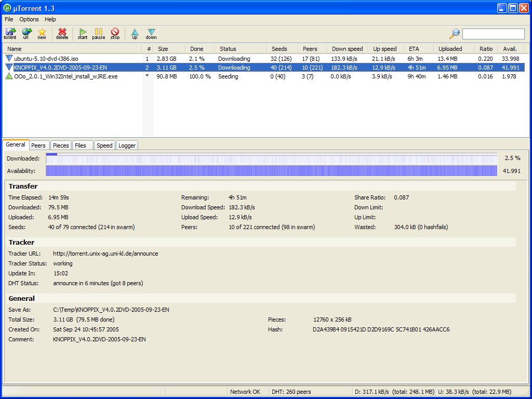Viewport: 532px width, 399px height.
Task: Open the Help menu
Action: (x=50, y=19)
